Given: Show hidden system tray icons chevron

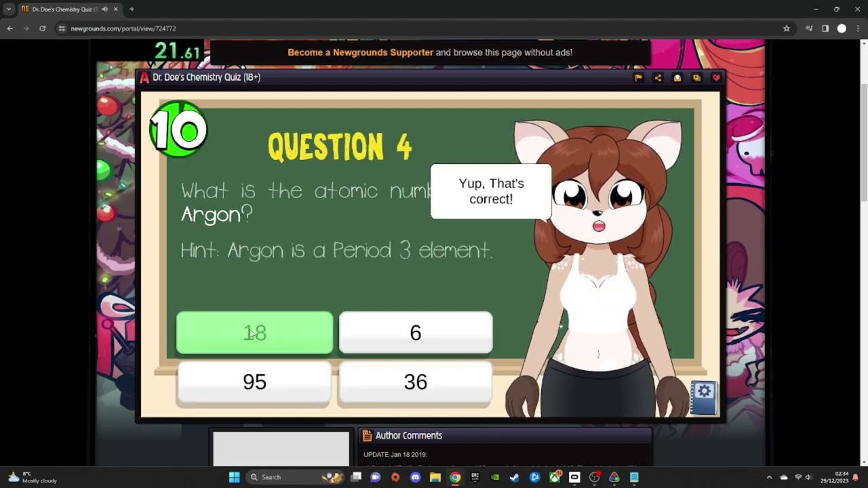Looking at the screenshot, I should pyautogui.click(x=769, y=477).
